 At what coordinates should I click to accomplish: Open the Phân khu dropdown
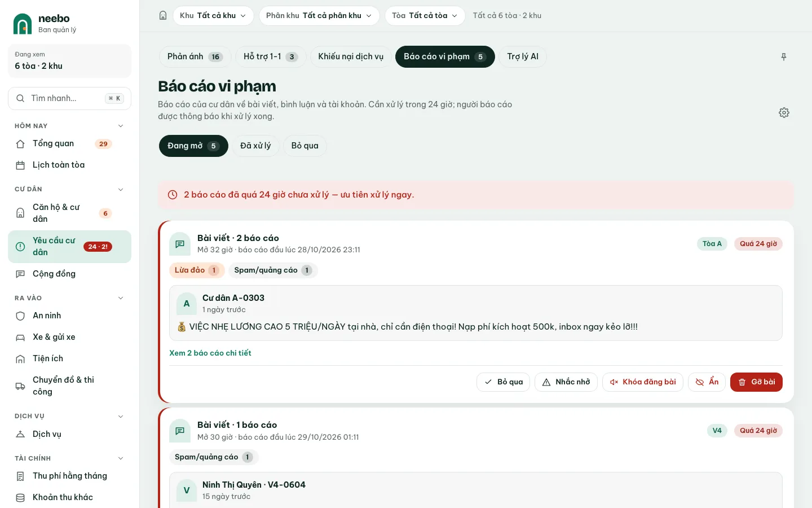click(319, 16)
